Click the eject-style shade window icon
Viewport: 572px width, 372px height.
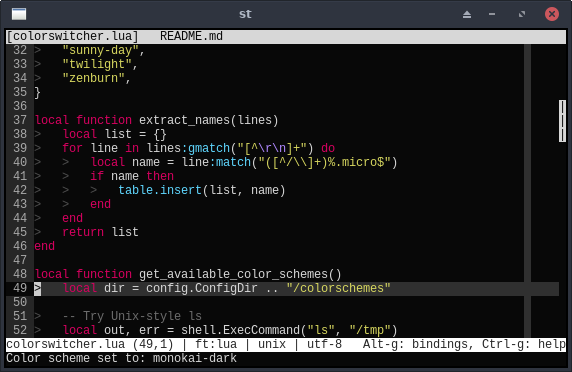(467, 14)
